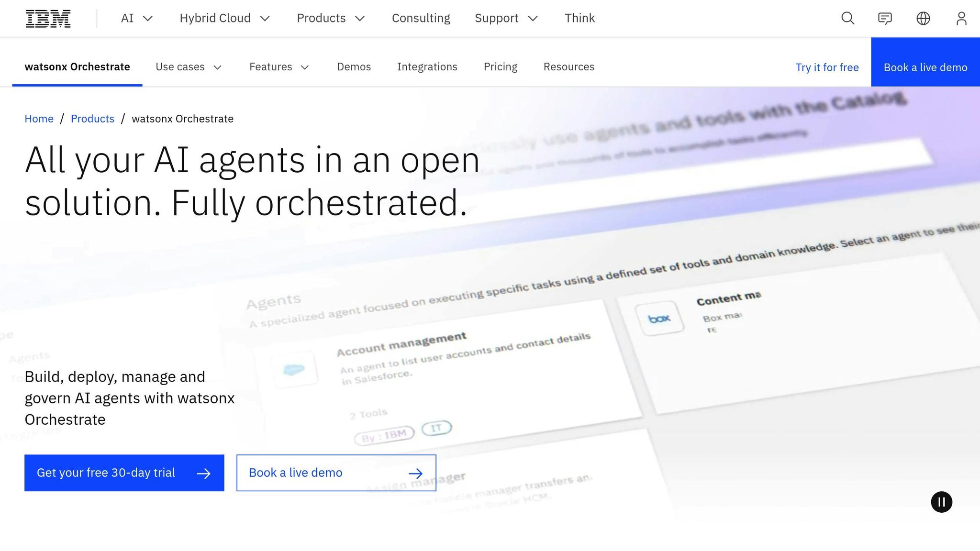Navigate to Products via breadcrumb
The image size is (980, 551).
(92, 119)
